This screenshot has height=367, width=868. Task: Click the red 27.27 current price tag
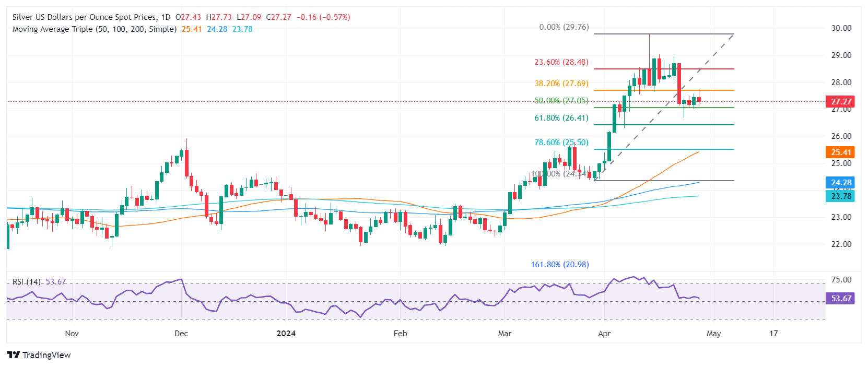click(x=840, y=102)
